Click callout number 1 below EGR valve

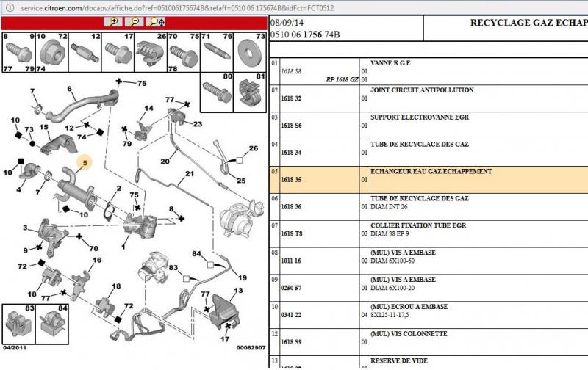pyautogui.click(x=123, y=247)
